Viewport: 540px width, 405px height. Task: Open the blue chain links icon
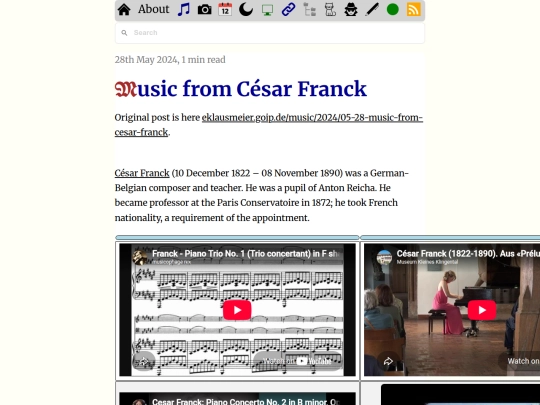[x=288, y=10]
